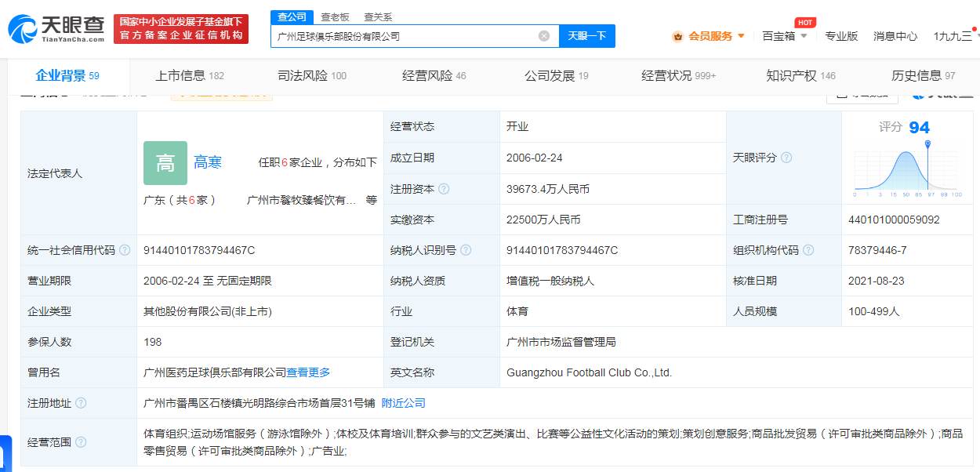The width and height of the screenshot is (980, 472).
Task: Click the 查看更多 link for former names
Action: (x=308, y=372)
